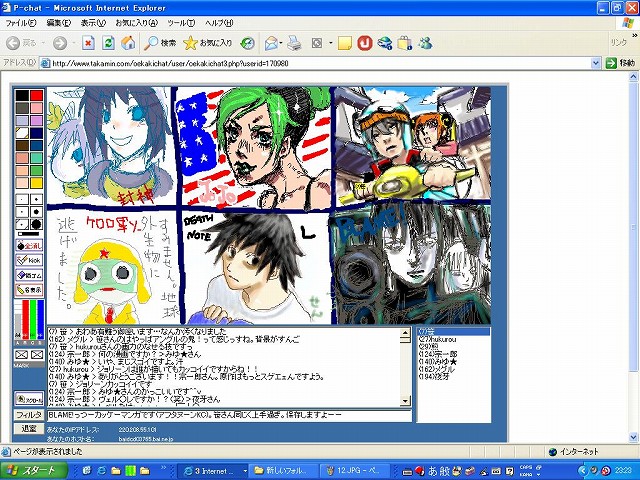Pick the yellow color swatch
The height and width of the screenshot is (480, 640).
pos(36,183)
